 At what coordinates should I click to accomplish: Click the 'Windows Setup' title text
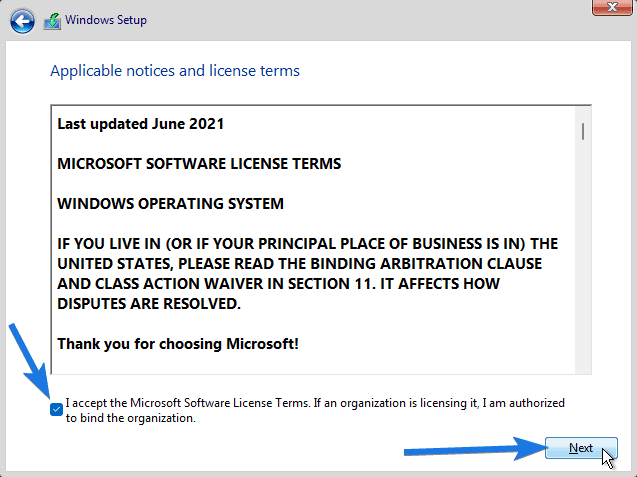(106, 20)
